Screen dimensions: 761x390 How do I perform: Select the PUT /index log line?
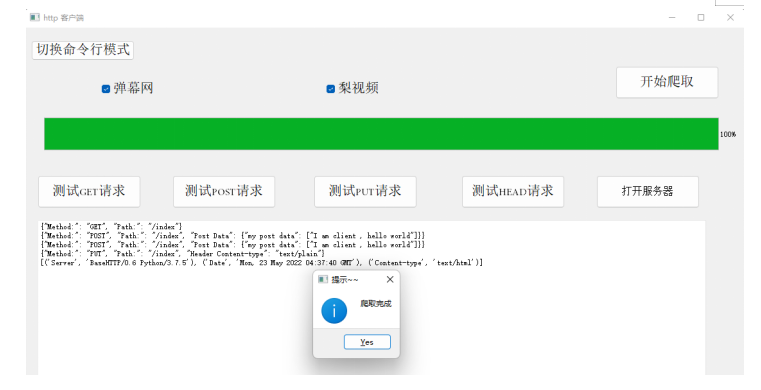click(x=183, y=254)
